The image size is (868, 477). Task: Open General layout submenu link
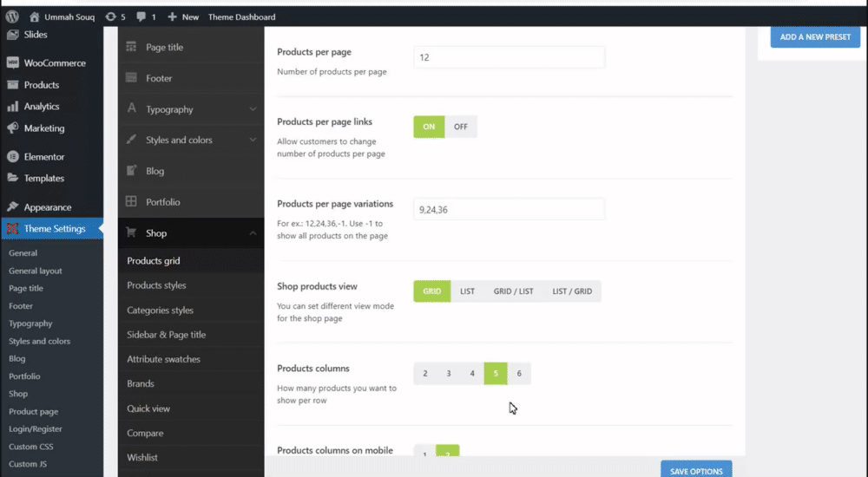[36, 271]
